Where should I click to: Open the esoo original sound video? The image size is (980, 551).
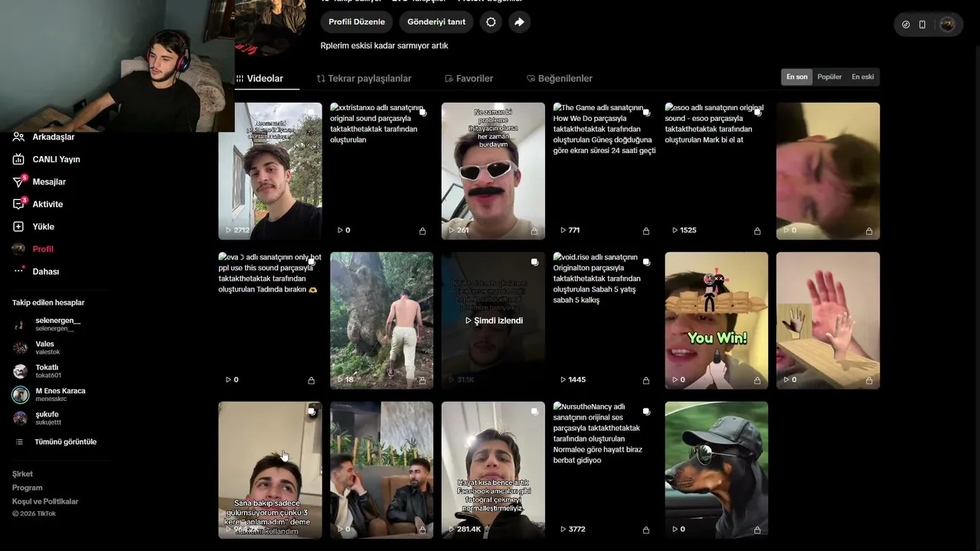coord(717,171)
